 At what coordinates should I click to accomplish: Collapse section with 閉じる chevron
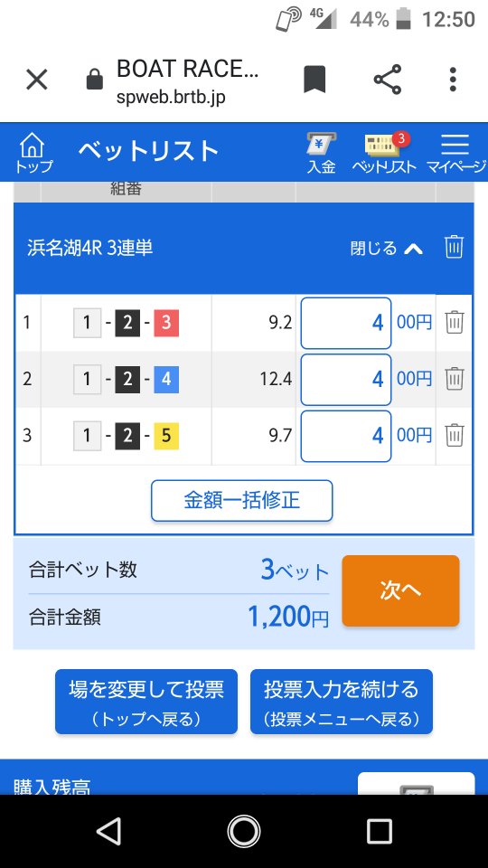387,248
